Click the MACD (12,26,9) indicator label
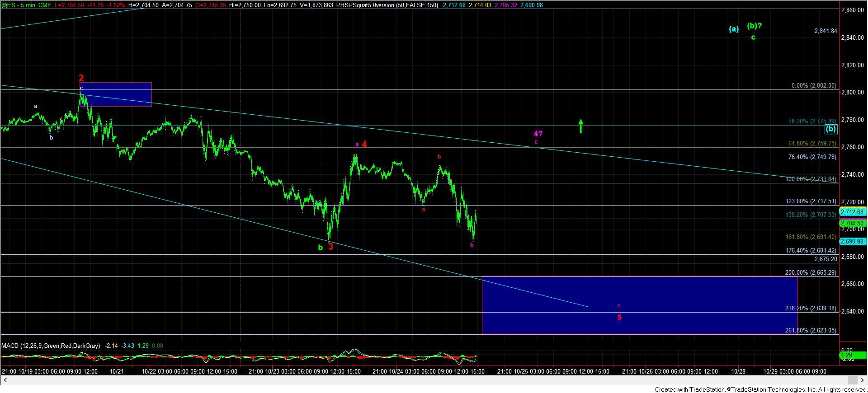The height and width of the screenshot is (393, 868). [x=51, y=346]
